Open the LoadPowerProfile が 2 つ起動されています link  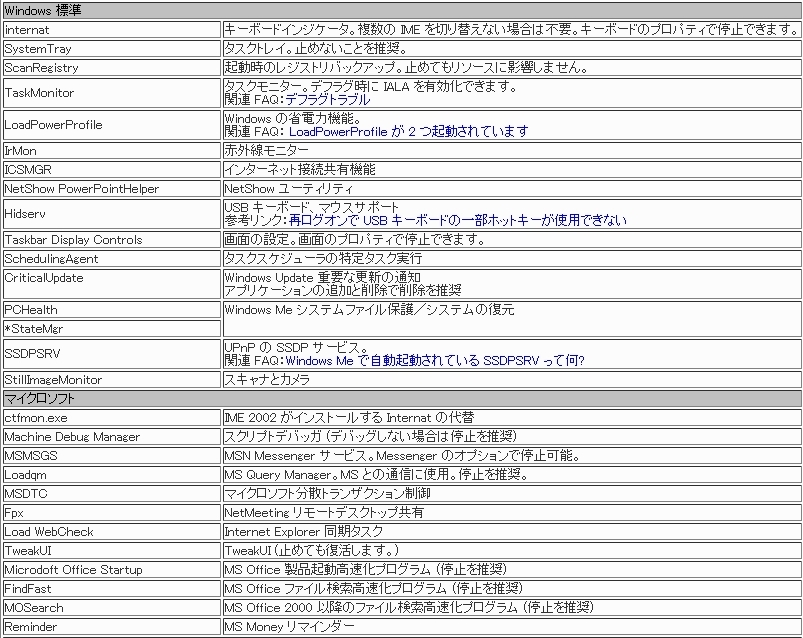[x=408, y=132]
